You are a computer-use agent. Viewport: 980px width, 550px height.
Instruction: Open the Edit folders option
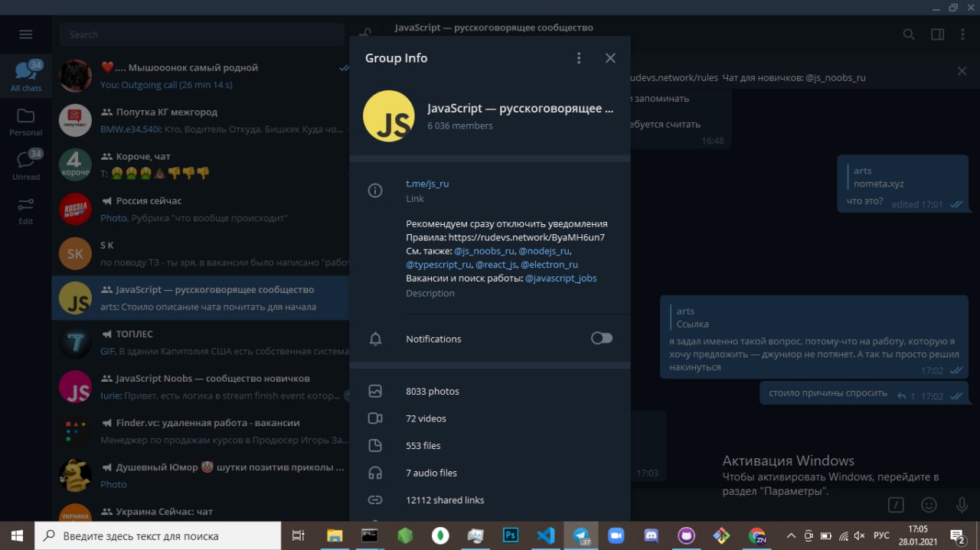pyautogui.click(x=26, y=210)
